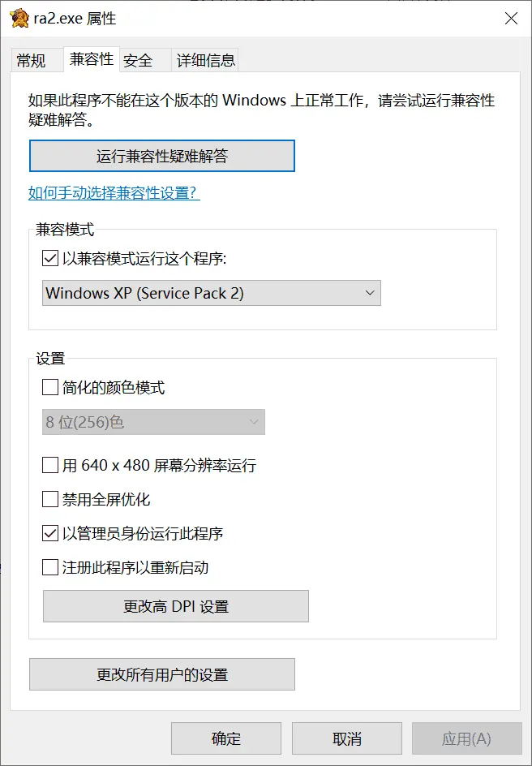532x766 pixels.
Task: Check the 禁用全屏优化 option
Action: (49, 499)
